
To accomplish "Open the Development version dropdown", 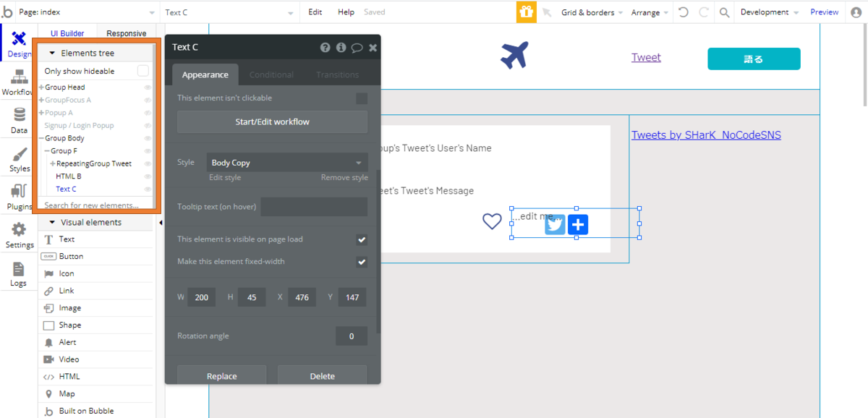I will click(770, 12).
